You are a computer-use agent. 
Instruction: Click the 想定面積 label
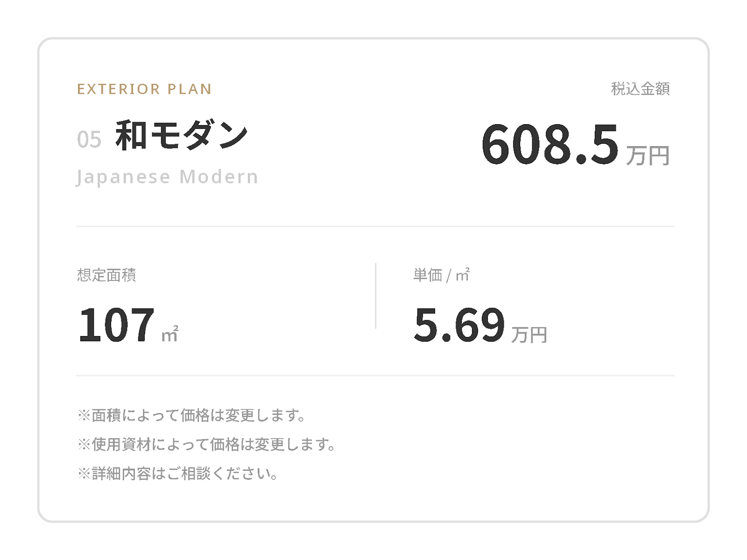pyautogui.click(x=106, y=275)
